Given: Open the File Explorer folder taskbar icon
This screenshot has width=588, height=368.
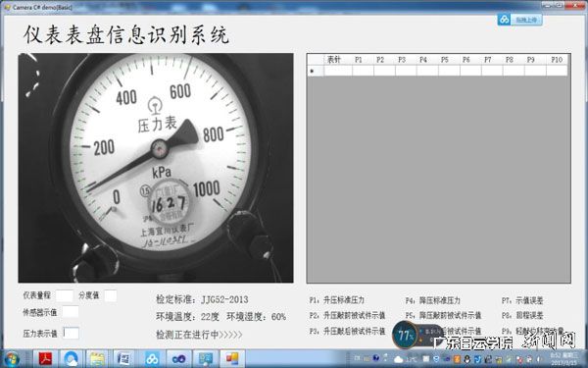Looking at the screenshot, I should [97, 359].
